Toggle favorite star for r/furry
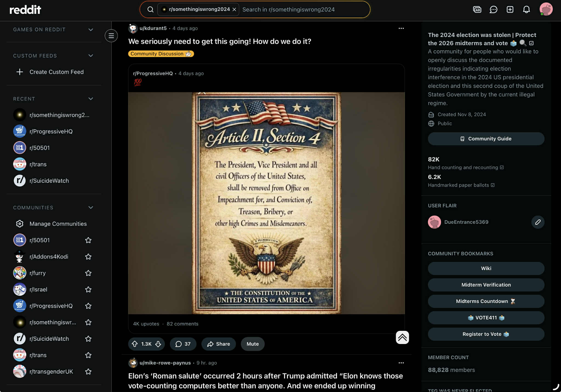Screen dimensions: 561x392 (x=88, y=273)
